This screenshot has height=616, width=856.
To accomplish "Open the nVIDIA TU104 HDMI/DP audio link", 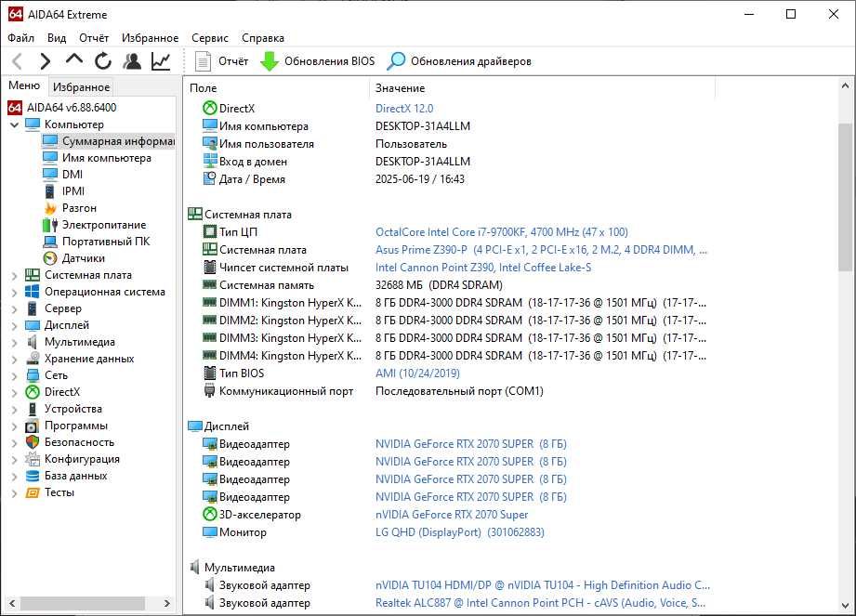I will (x=543, y=585).
